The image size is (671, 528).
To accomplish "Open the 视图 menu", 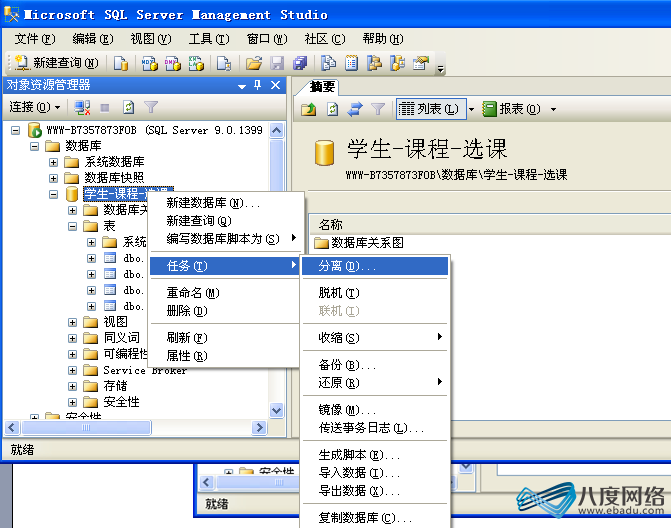I will pyautogui.click(x=151, y=39).
